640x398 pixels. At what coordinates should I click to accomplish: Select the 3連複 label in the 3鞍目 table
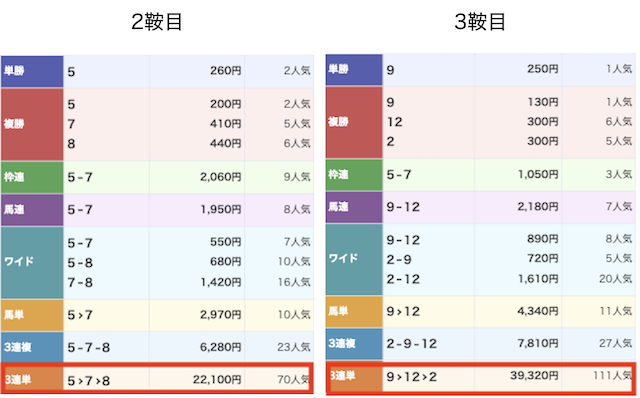click(342, 343)
